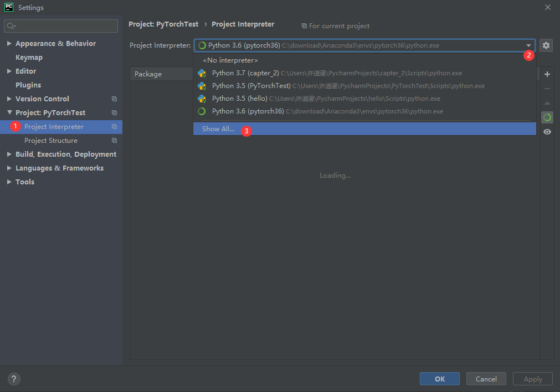Open the Help question mark icon

13,379
